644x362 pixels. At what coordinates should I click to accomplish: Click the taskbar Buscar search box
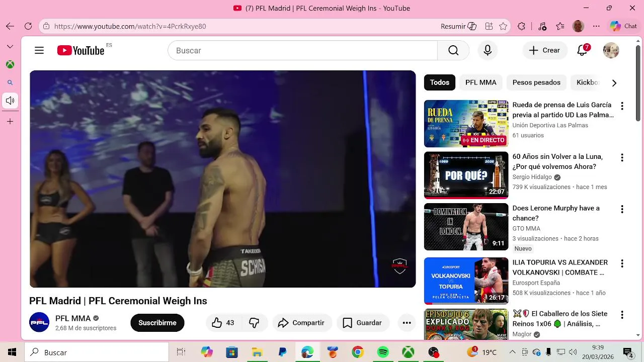(97, 352)
